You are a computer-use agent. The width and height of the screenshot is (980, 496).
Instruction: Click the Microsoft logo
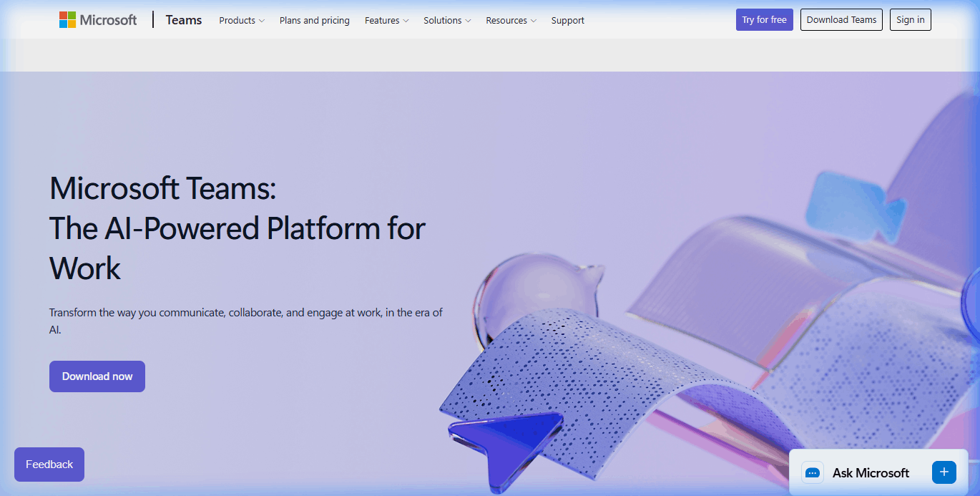[x=98, y=20]
